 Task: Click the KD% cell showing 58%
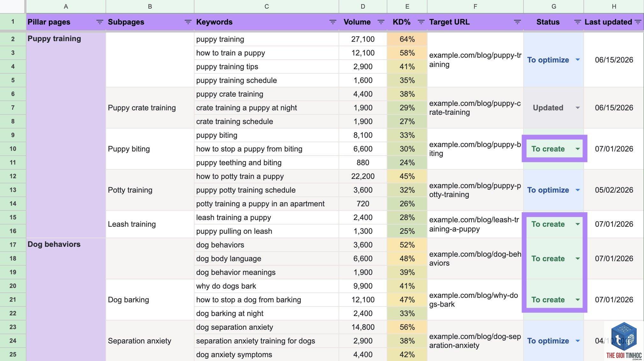pyautogui.click(x=407, y=53)
